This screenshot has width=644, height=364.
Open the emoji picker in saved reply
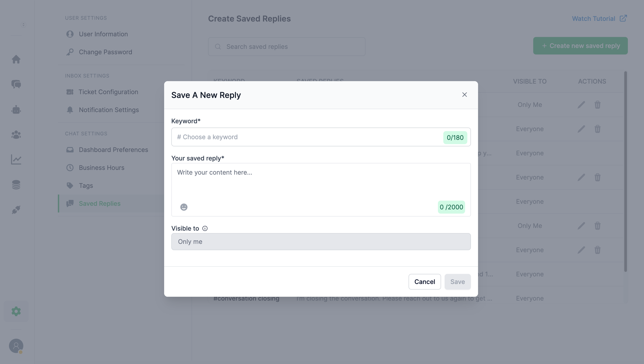pyautogui.click(x=184, y=207)
